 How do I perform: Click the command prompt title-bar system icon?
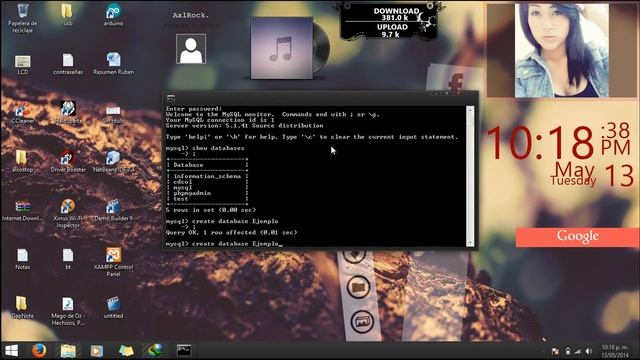pyautogui.click(x=171, y=98)
